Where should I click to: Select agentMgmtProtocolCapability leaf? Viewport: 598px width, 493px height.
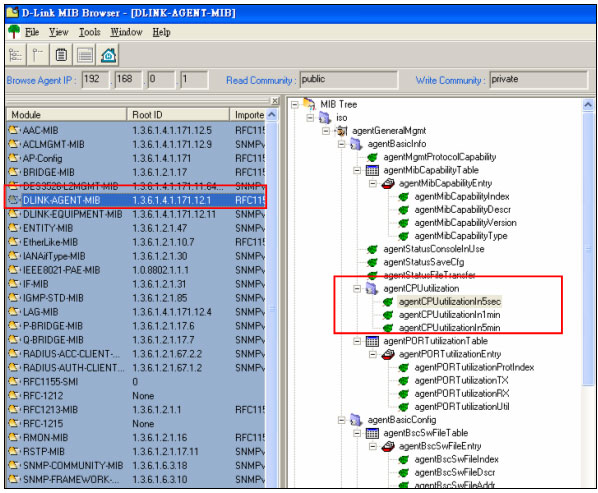coord(440,157)
